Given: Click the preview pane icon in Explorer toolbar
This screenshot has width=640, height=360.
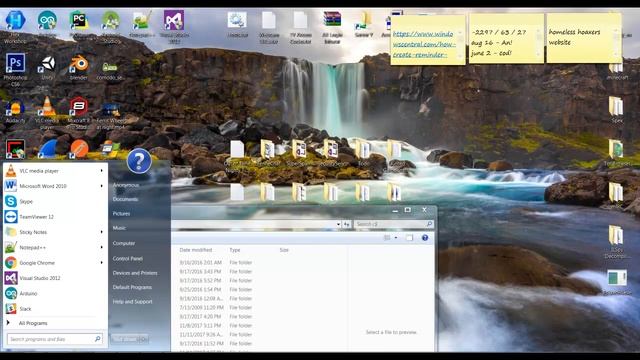Looking at the screenshot, I should [x=409, y=238].
